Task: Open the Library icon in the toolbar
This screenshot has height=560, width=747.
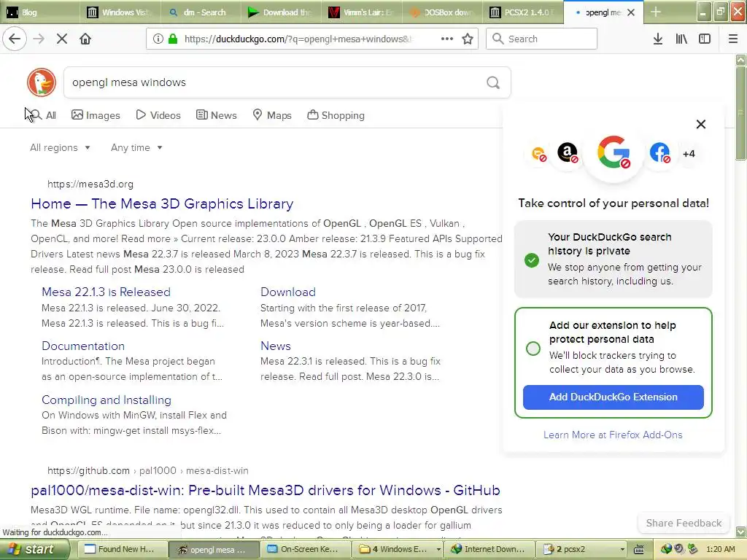Action: click(x=681, y=39)
